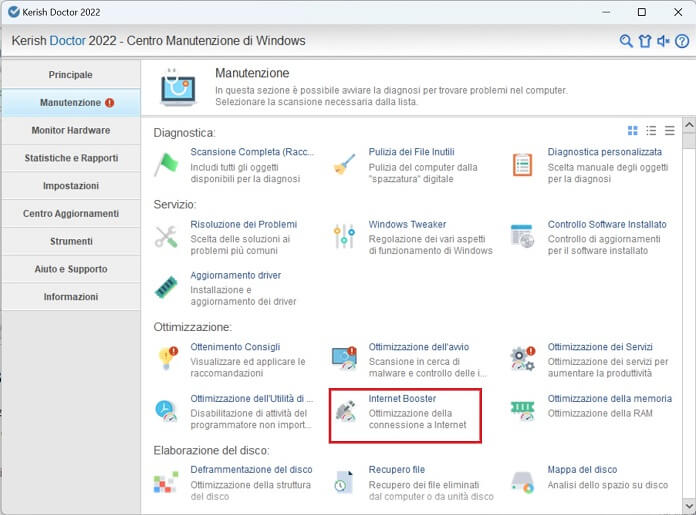Select the Manutenzione sidebar tab
This screenshot has height=515, width=696.
point(71,103)
